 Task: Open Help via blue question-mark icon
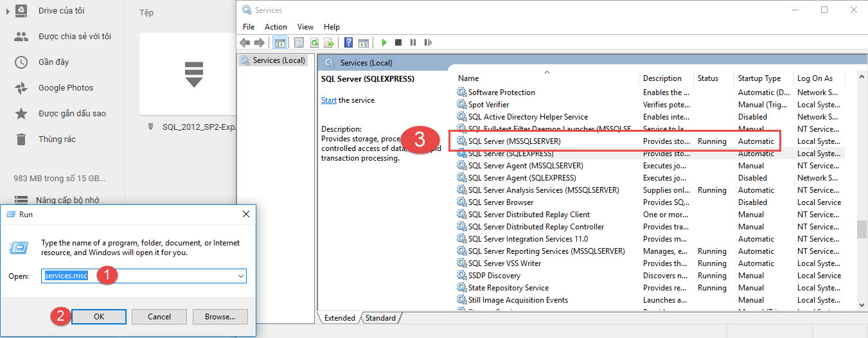coord(348,42)
